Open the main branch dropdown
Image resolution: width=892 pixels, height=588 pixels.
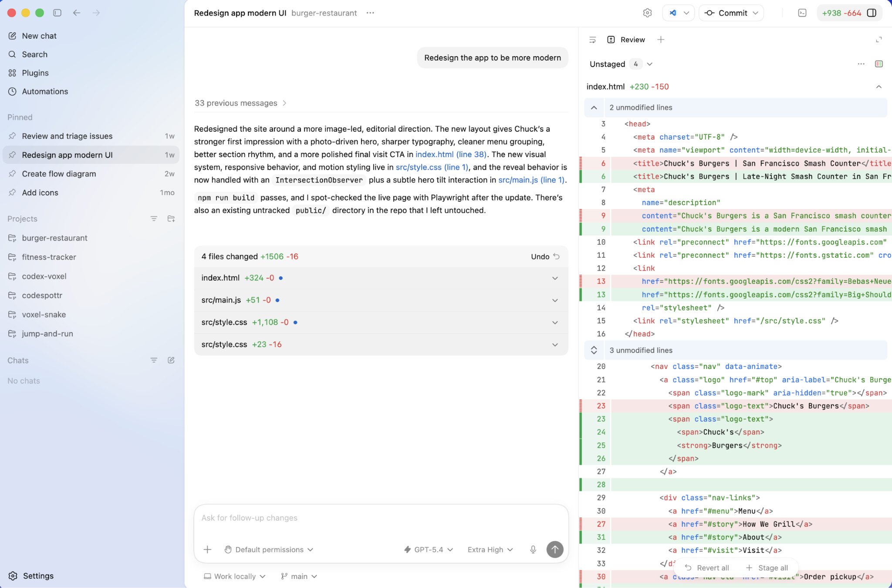pos(299,576)
